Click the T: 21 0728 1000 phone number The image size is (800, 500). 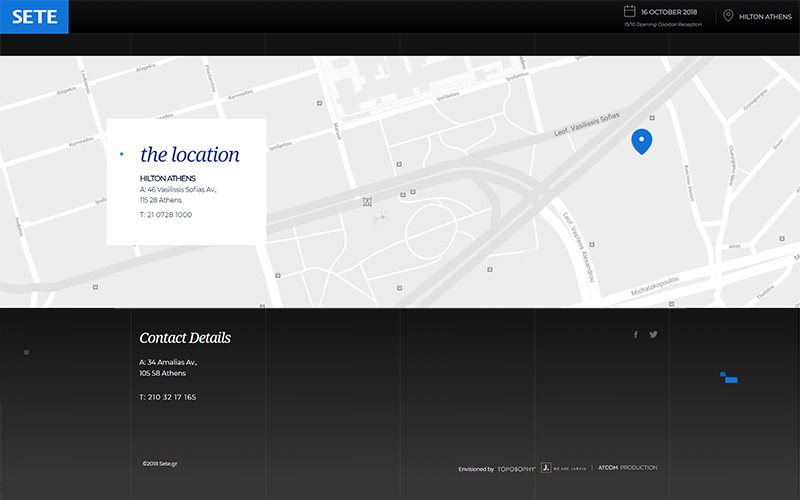pos(169,215)
